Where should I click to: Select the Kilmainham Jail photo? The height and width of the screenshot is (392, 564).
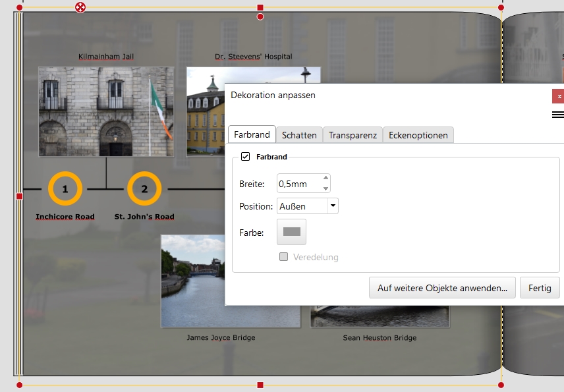[x=106, y=111]
